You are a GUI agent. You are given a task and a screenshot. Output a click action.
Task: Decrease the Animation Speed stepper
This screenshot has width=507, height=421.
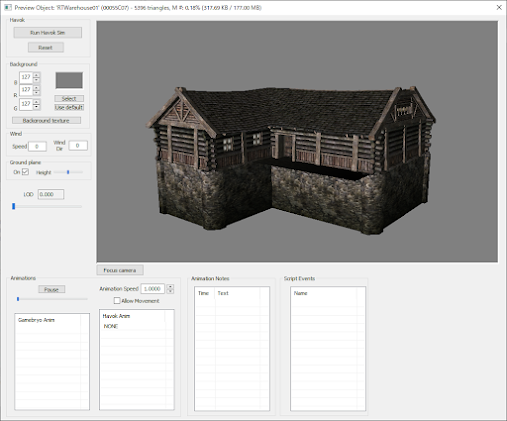coord(170,291)
